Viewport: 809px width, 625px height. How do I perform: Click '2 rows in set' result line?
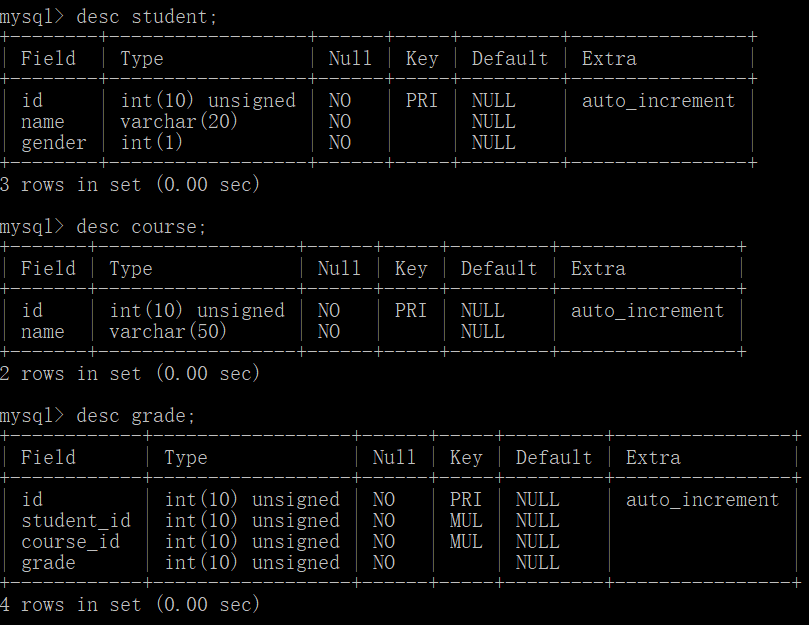pos(130,374)
